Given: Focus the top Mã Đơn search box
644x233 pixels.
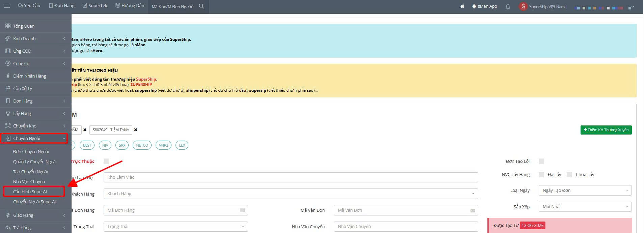Looking at the screenshot, I should 172,6.
